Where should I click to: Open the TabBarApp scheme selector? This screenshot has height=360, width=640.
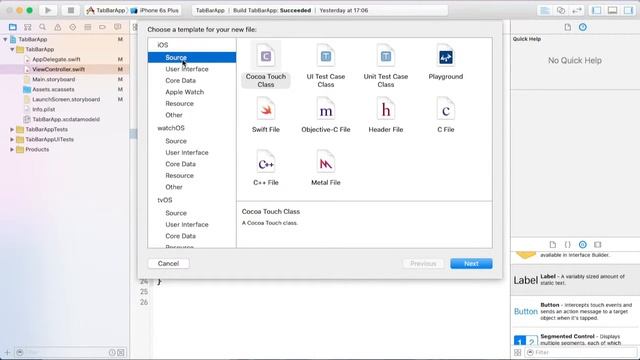tap(106, 10)
